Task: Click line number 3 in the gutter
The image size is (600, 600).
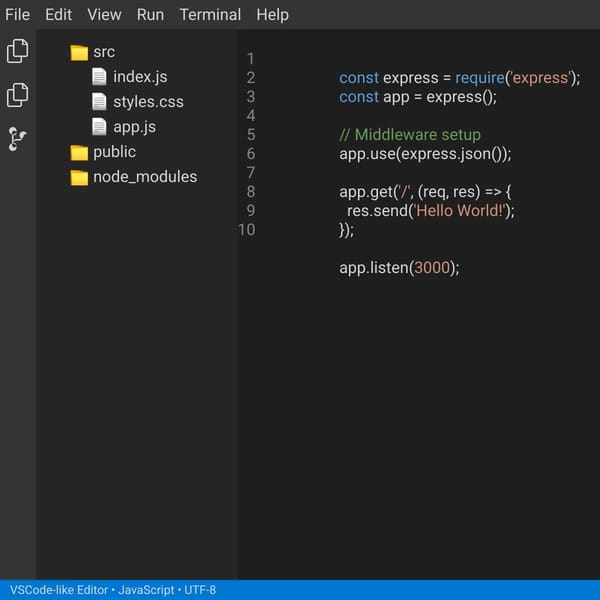Action: [251, 97]
